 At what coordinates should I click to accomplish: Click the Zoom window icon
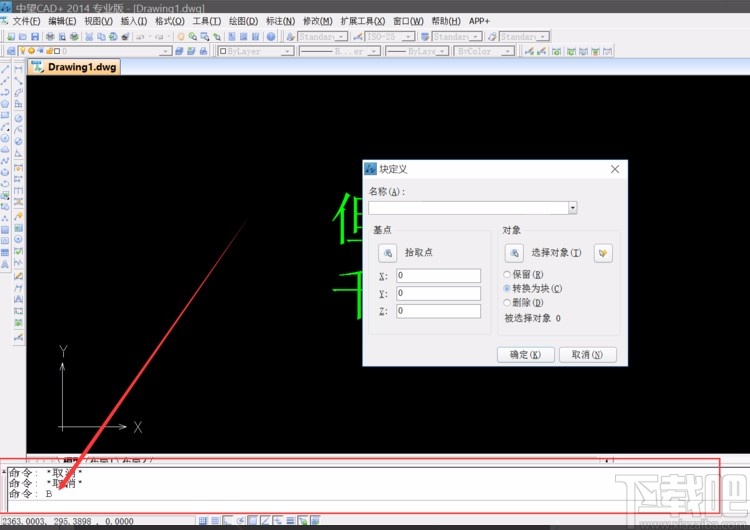coord(205,36)
